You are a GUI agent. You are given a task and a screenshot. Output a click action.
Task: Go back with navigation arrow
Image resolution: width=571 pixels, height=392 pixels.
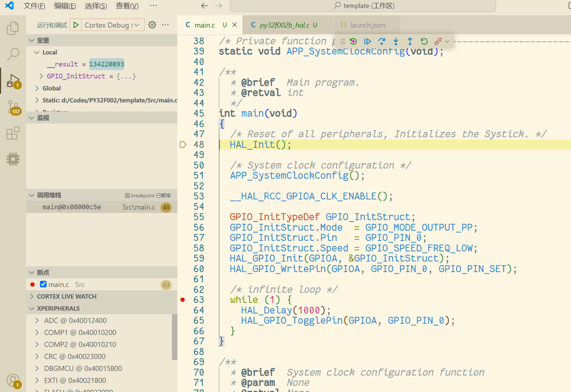click(205, 6)
